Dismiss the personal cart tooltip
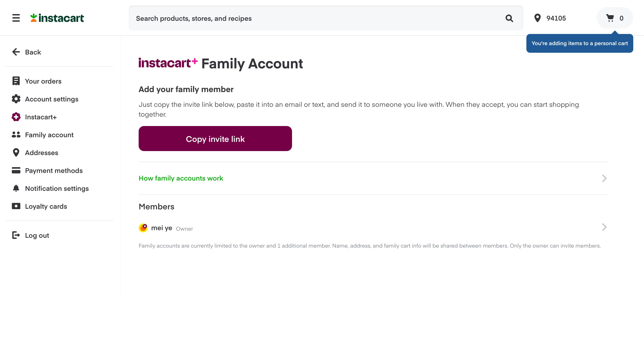Image resolution: width=644 pixels, height=341 pixels. pos(580,43)
